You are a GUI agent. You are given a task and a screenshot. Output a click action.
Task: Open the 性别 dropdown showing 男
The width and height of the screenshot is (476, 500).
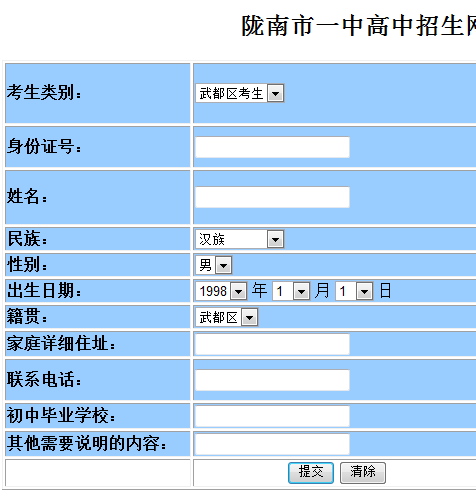pyautogui.click(x=214, y=265)
